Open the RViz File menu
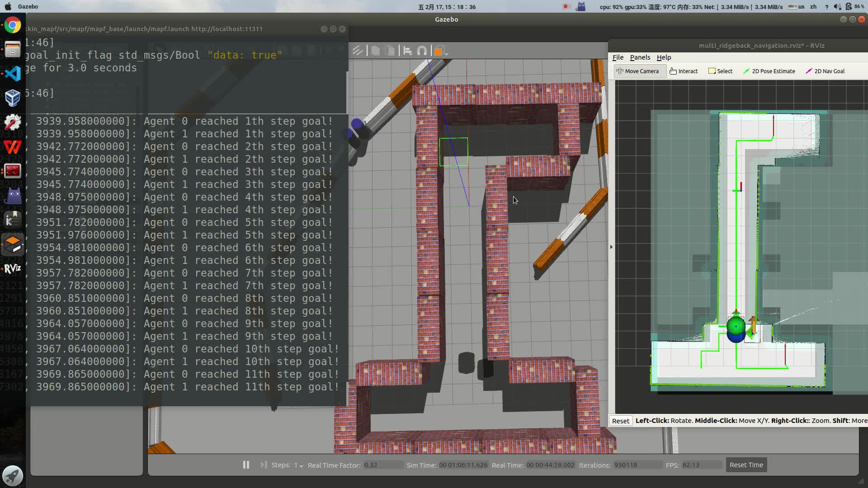 (x=618, y=57)
